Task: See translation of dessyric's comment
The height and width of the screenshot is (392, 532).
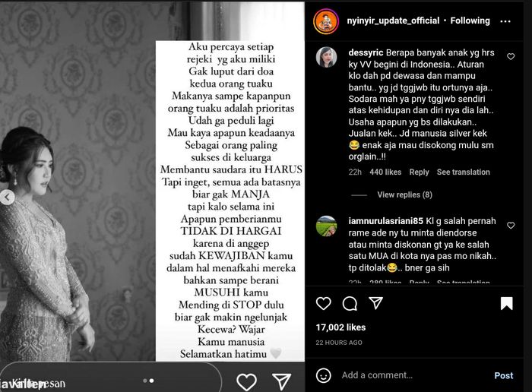Action: 463,172
